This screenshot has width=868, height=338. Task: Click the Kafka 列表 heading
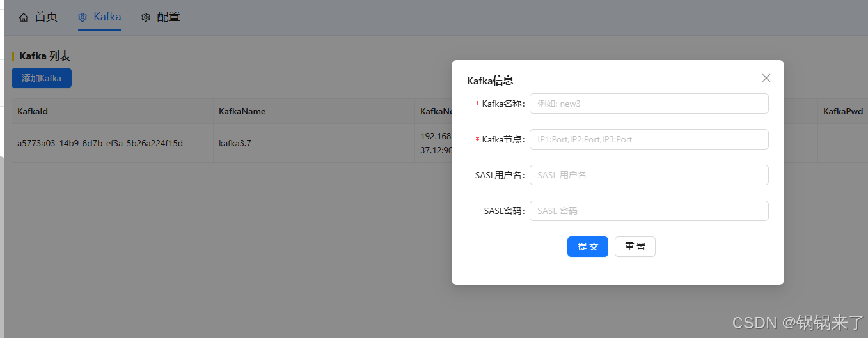pyautogui.click(x=45, y=56)
